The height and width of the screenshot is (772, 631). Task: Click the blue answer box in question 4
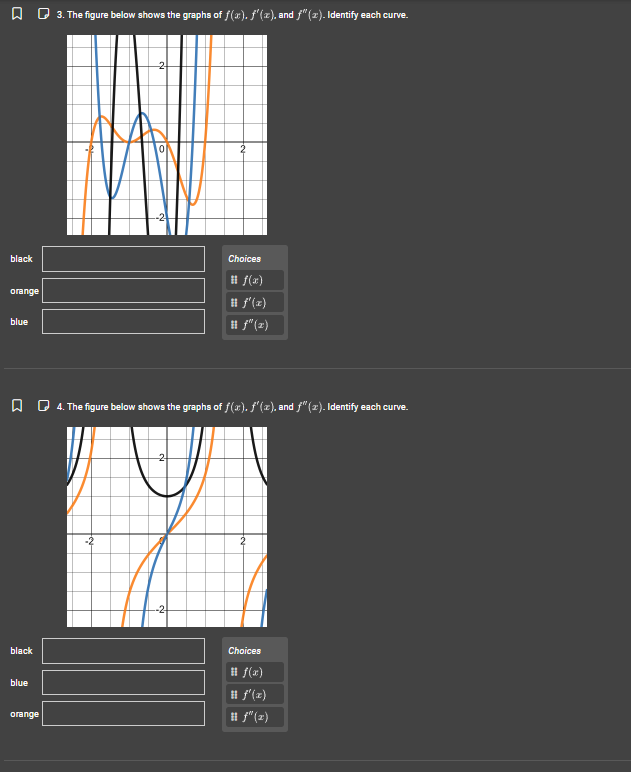click(124, 682)
